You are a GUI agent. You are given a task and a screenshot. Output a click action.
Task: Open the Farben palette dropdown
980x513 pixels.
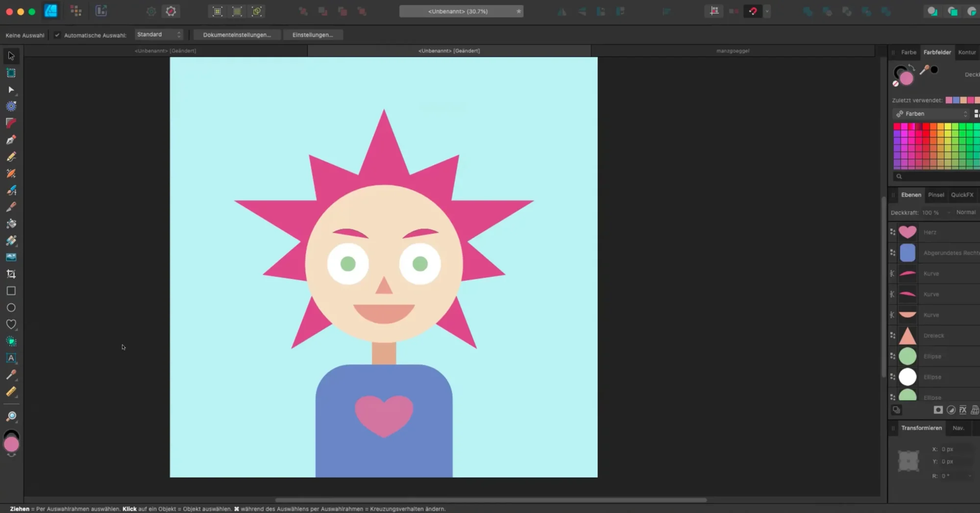pos(931,114)
